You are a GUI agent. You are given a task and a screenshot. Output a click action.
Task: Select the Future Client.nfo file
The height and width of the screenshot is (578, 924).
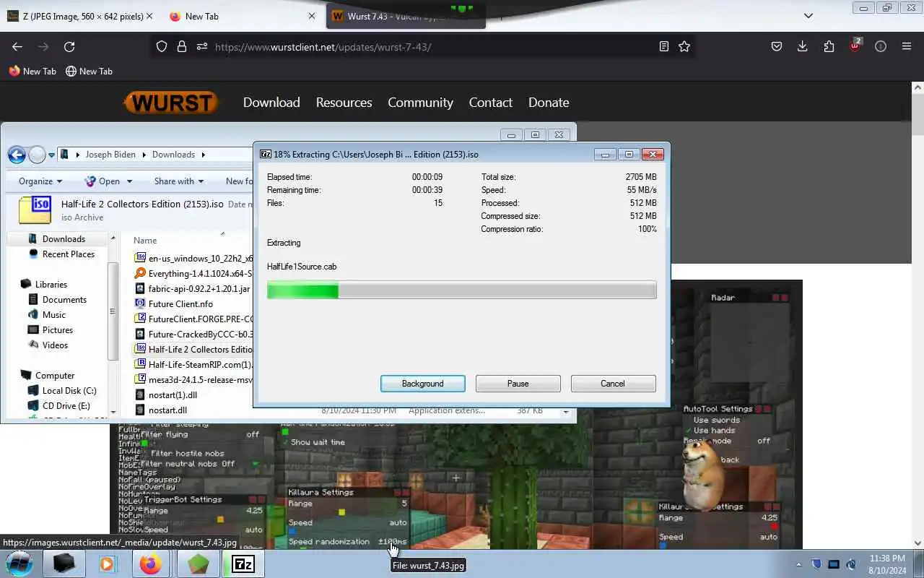[180, 303]
